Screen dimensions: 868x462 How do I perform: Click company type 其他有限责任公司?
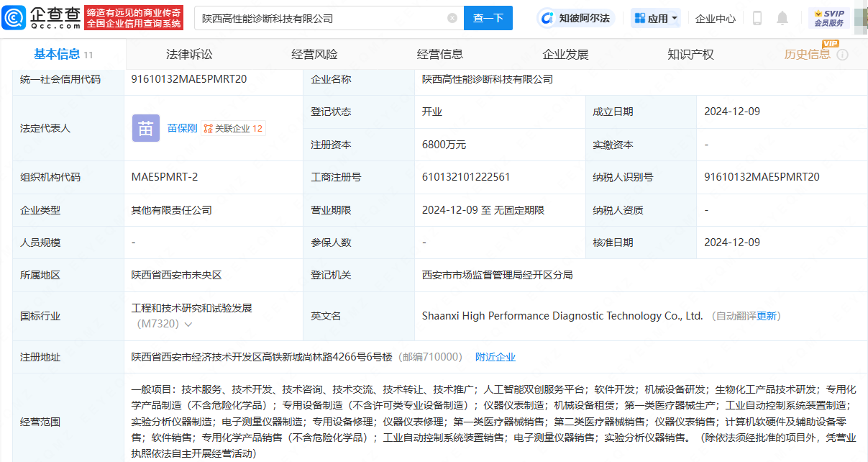tap(172, 210)
